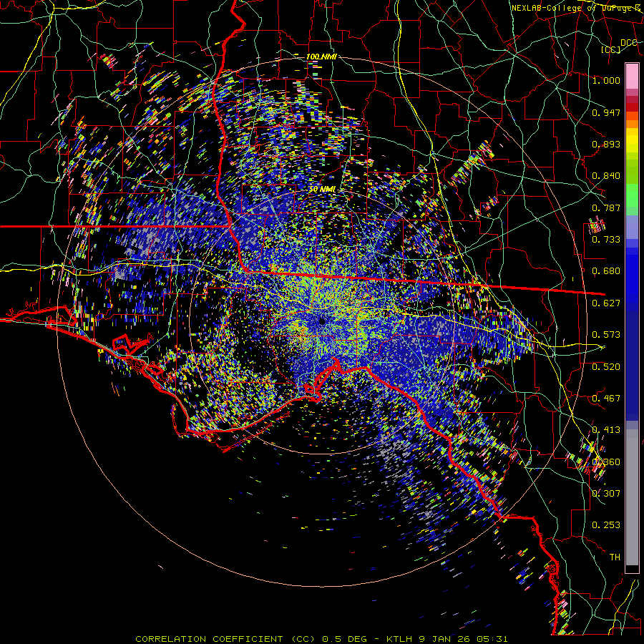Select the 0.627 legend label
The image size is (644, 644).
pos(606,303)
